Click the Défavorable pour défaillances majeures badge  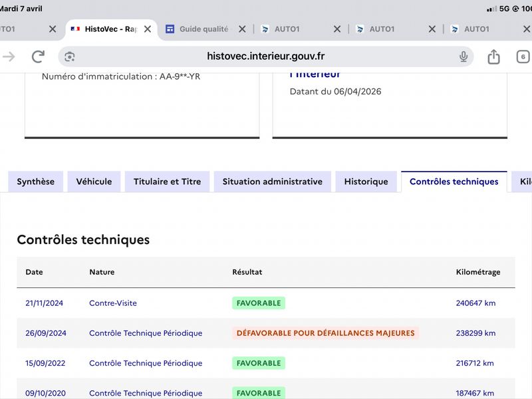pos(325,333)
